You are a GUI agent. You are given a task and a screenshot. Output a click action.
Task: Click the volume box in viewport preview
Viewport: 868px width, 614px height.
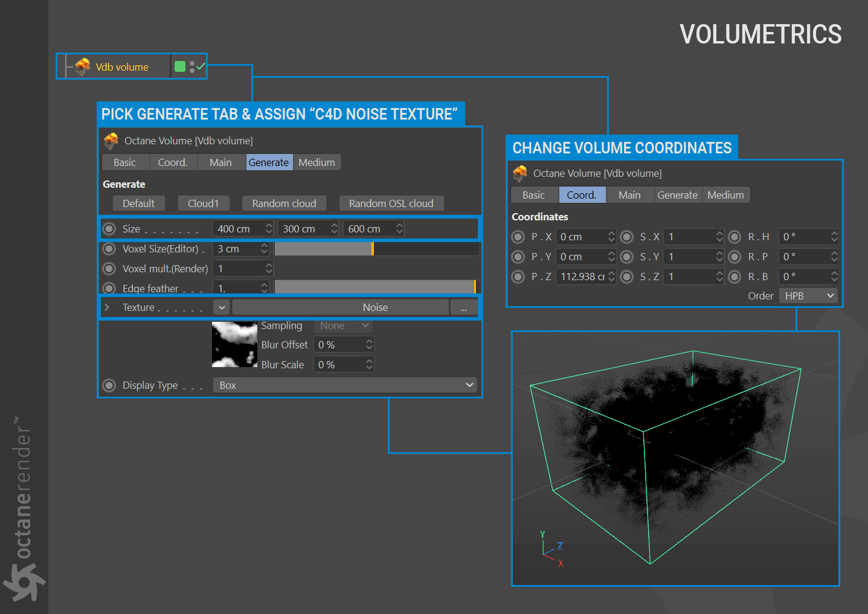665,456
